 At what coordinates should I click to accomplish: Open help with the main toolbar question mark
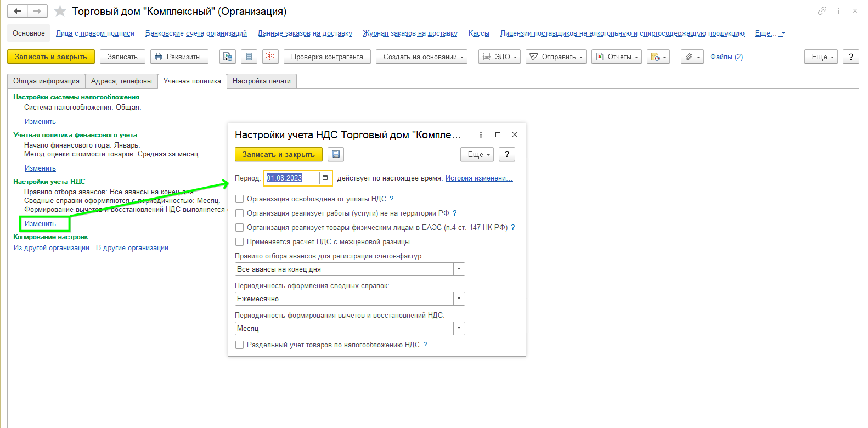(x=851, y=57)
